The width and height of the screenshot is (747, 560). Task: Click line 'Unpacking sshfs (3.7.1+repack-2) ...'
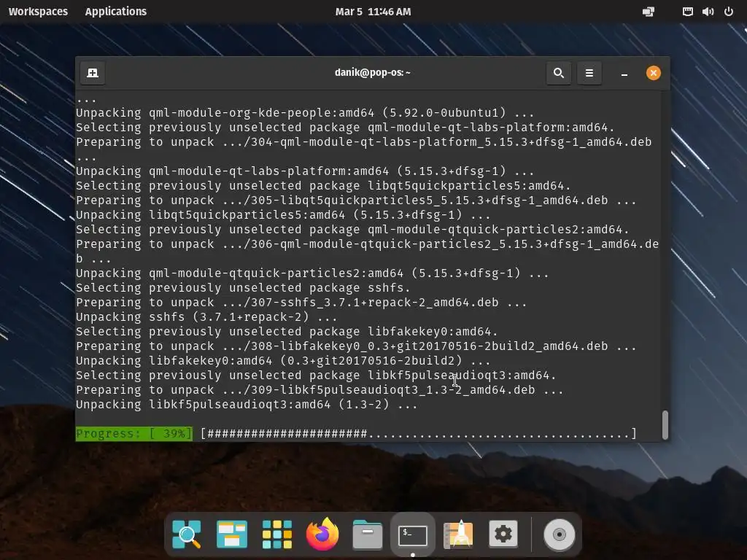(206, 317)
